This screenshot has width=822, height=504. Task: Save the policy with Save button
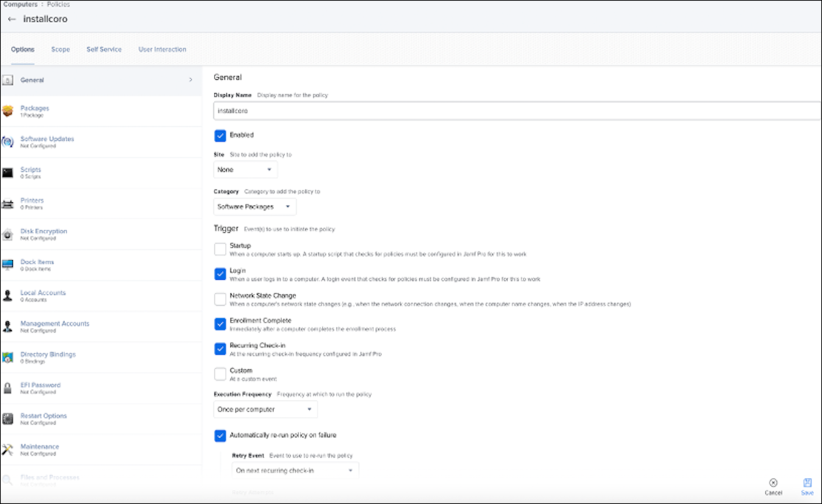(x=807, y=486)
